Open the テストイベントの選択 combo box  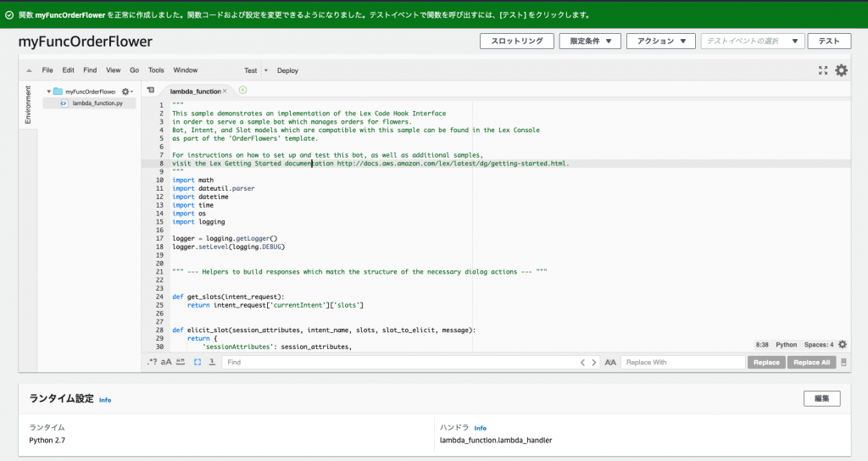(753, 41)
